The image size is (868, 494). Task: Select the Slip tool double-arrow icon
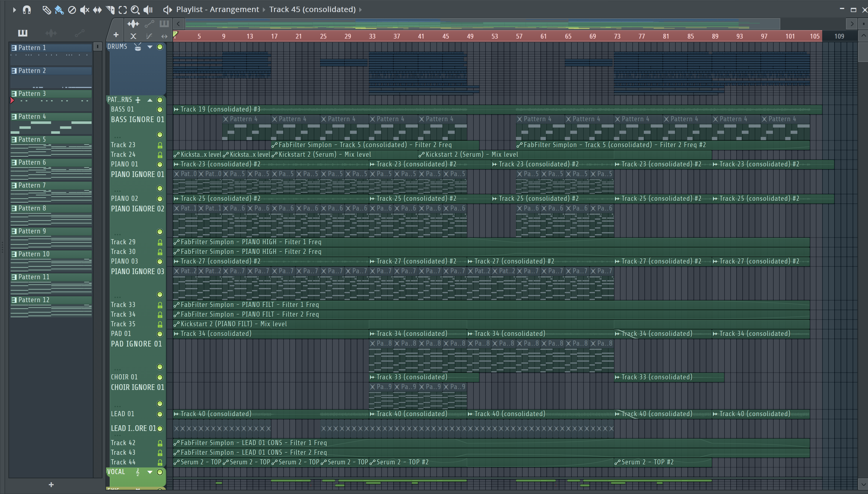(97, 10)
